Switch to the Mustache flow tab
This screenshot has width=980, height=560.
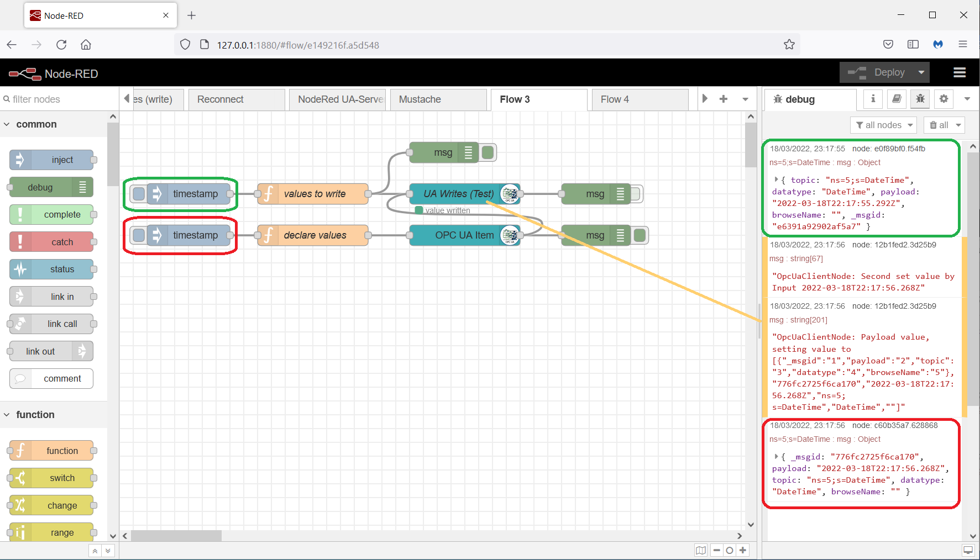[438, 99]
